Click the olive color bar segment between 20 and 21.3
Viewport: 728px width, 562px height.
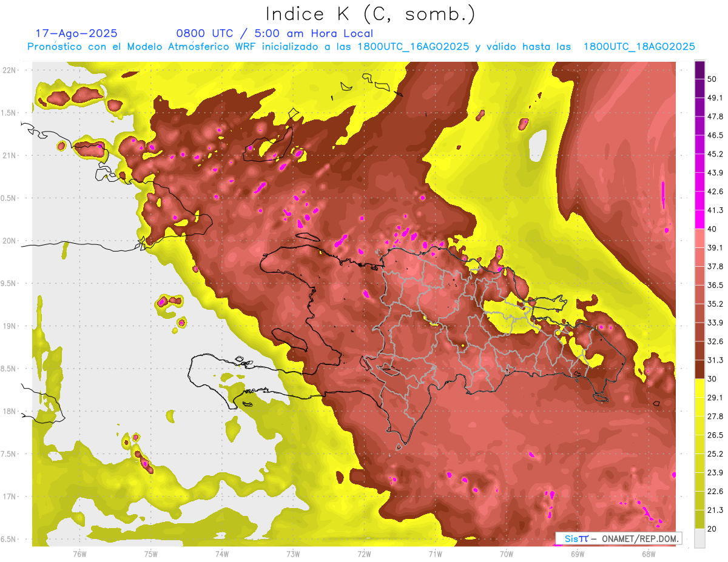click(x=699, y=519)
